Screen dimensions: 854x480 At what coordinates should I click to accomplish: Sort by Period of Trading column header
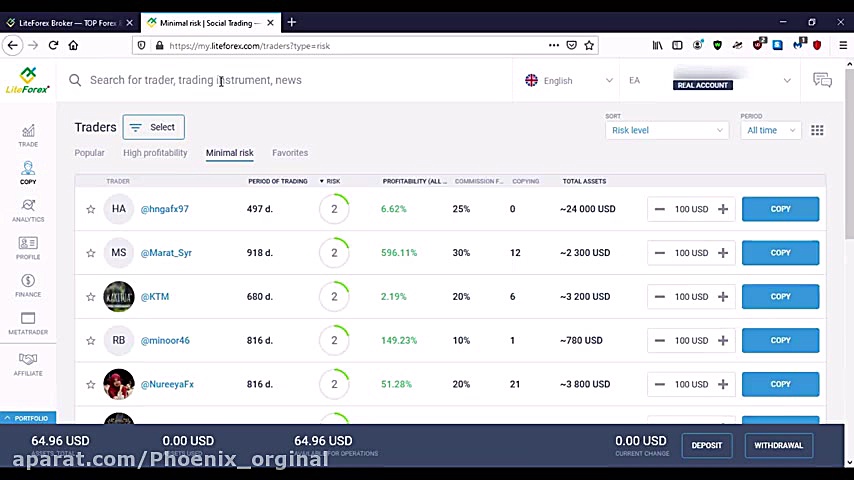[278, 181]
